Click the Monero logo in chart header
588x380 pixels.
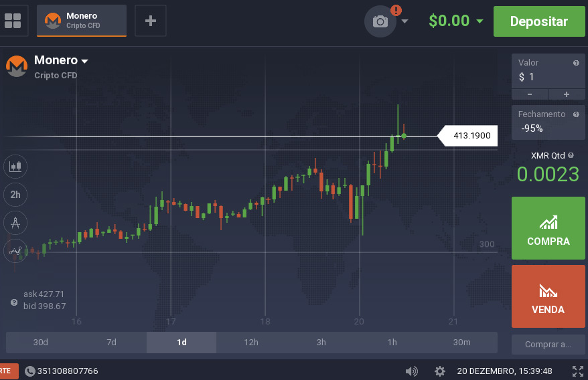coord(17,66)
